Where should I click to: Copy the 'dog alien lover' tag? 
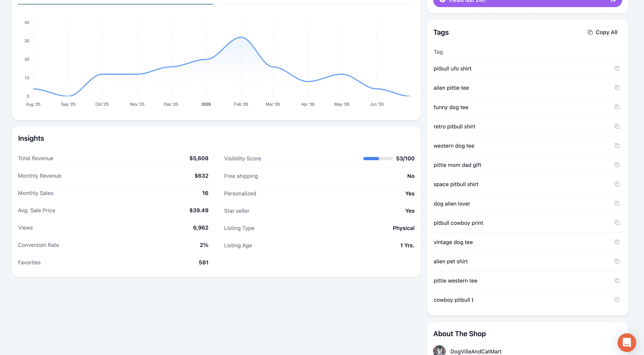617,203
